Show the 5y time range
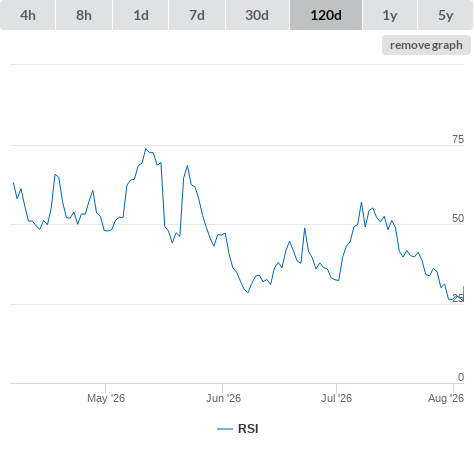This screenshot has height=455, width=474. pos(446,15)
